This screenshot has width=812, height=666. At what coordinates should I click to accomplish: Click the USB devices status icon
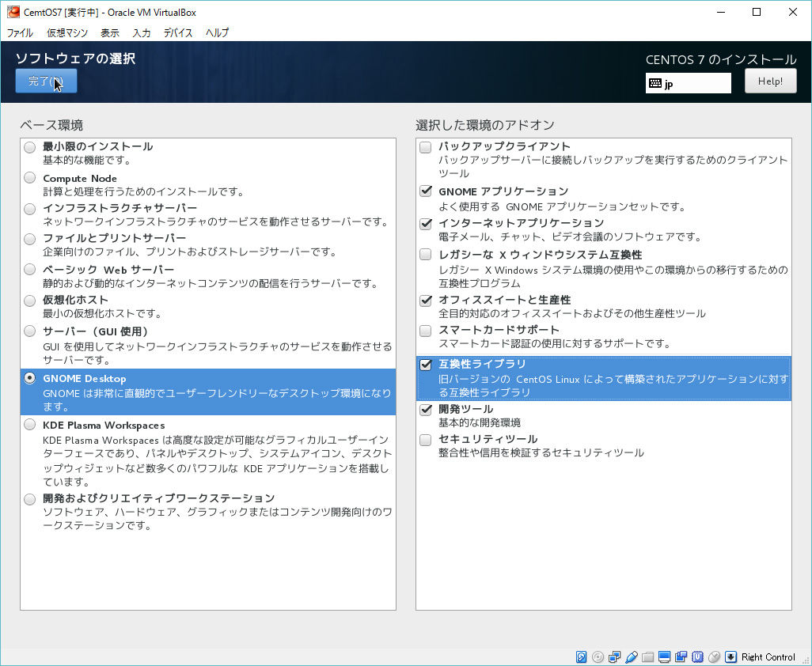(x=631, y=657)
